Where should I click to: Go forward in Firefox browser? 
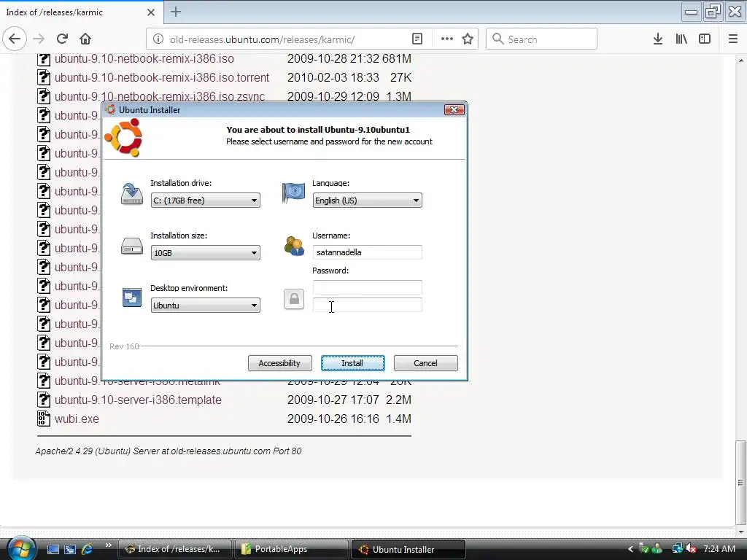coord(39,39)
